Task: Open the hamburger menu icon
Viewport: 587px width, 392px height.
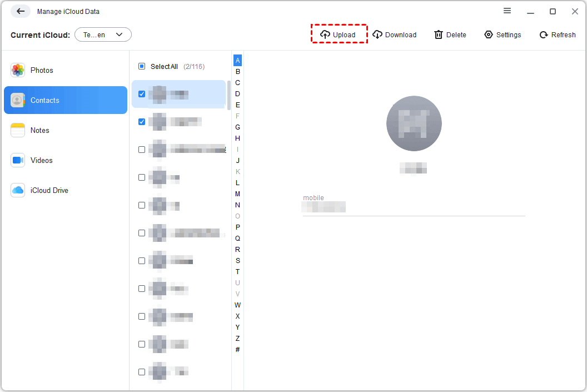Action: (x=507, y=11)
